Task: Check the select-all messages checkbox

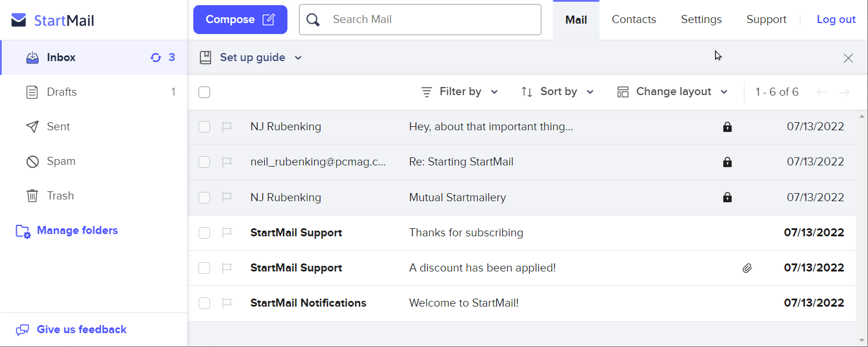Action: click(204, 92)
